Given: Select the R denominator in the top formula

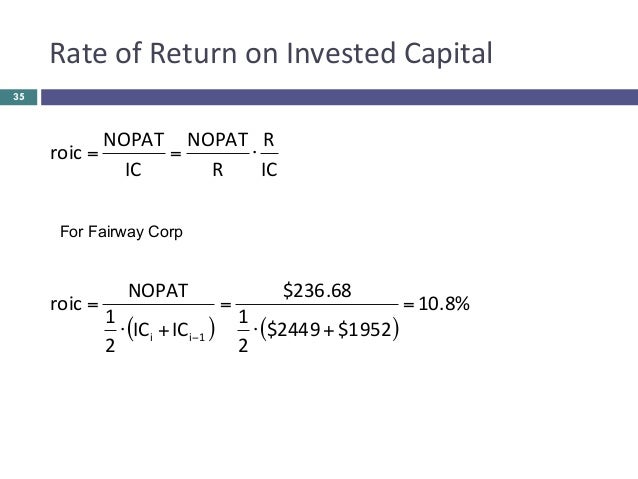Looking at the screenshot, I should tap(217, 169).
